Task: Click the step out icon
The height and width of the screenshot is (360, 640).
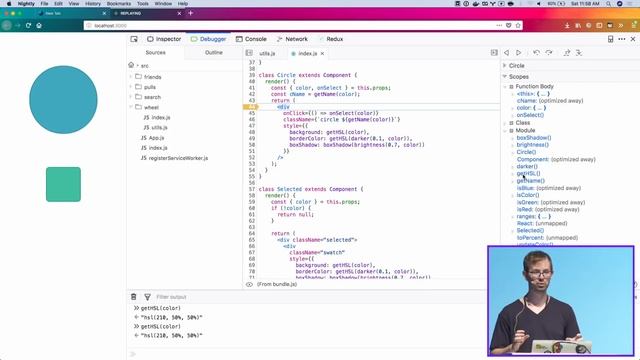Action: click(x=567, y=53)
